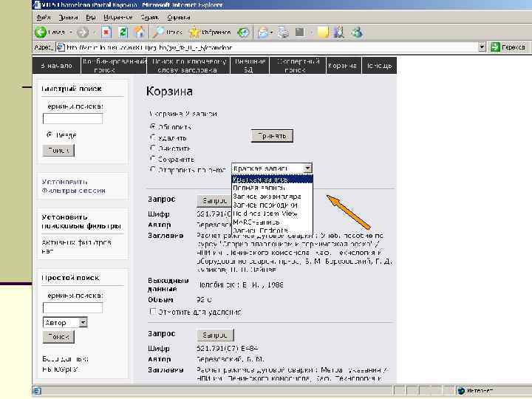
Task: Open 'Установить поисковые фильтры' link
Action: pyautogui.click(x=81, y=222)
